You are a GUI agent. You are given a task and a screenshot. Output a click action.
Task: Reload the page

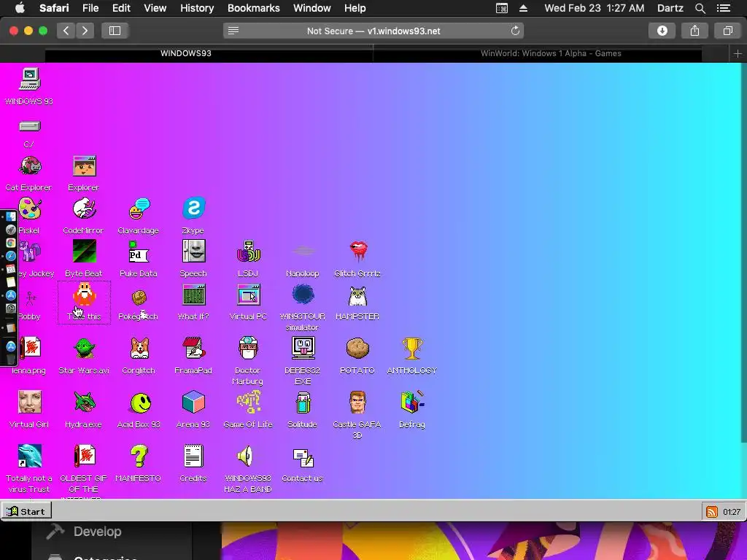pos(515,31)
